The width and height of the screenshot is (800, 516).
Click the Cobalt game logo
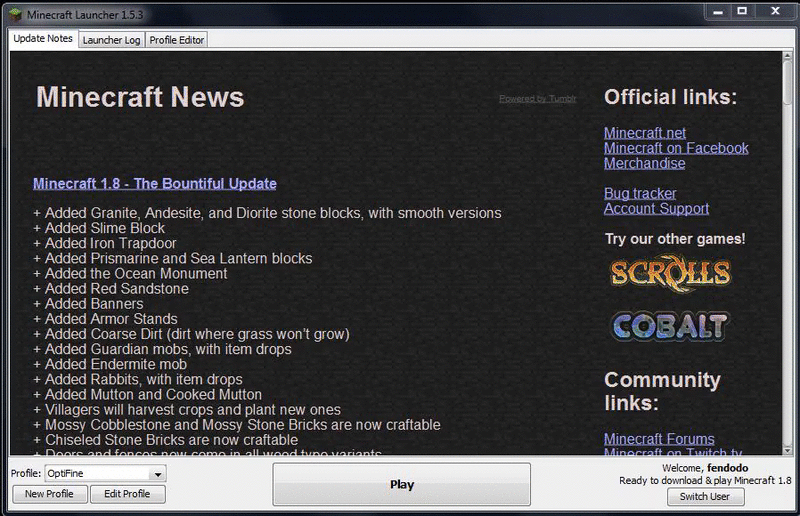(x=670, y=326)
